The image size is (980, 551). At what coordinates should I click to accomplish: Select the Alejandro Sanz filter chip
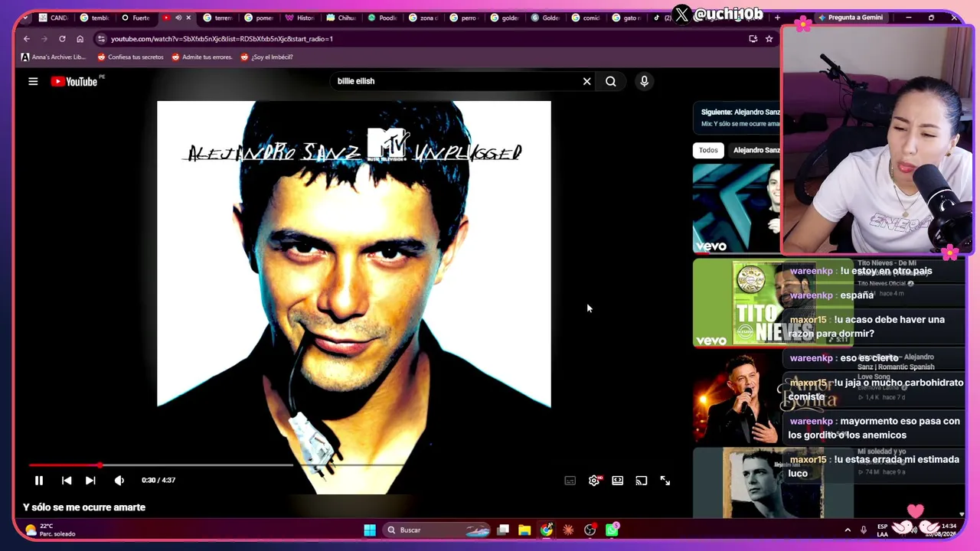pyautogui.click(x=755, y=150)
